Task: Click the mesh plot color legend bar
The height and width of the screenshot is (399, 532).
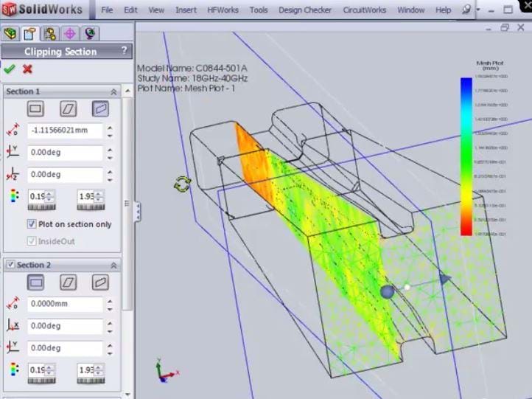Action: (x=466, y=156)
